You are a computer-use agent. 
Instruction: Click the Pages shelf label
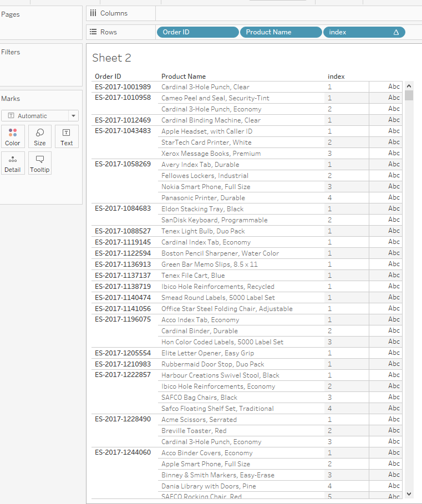coord(11,14)
